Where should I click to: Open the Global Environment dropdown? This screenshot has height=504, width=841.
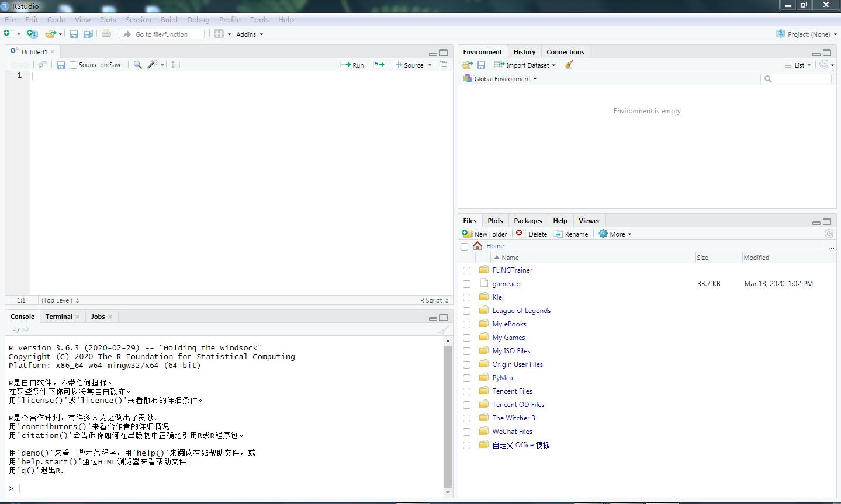500,79
